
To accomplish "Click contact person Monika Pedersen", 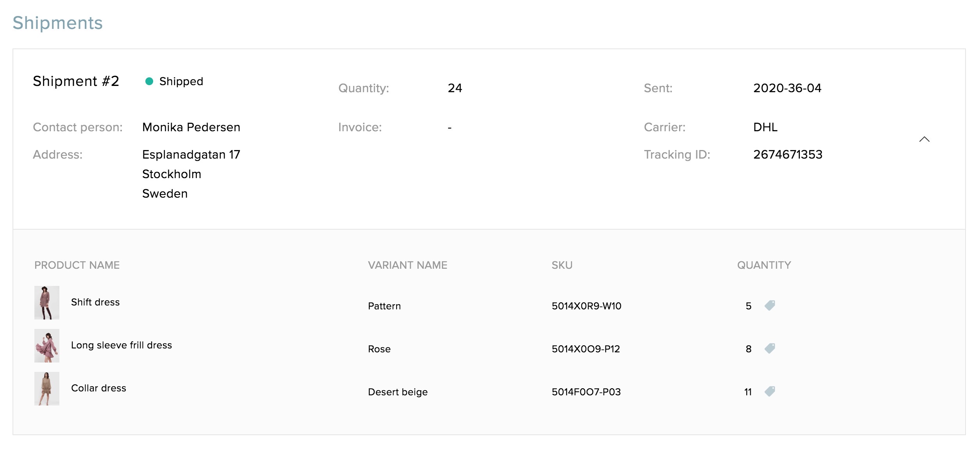I will coord(191,127).
